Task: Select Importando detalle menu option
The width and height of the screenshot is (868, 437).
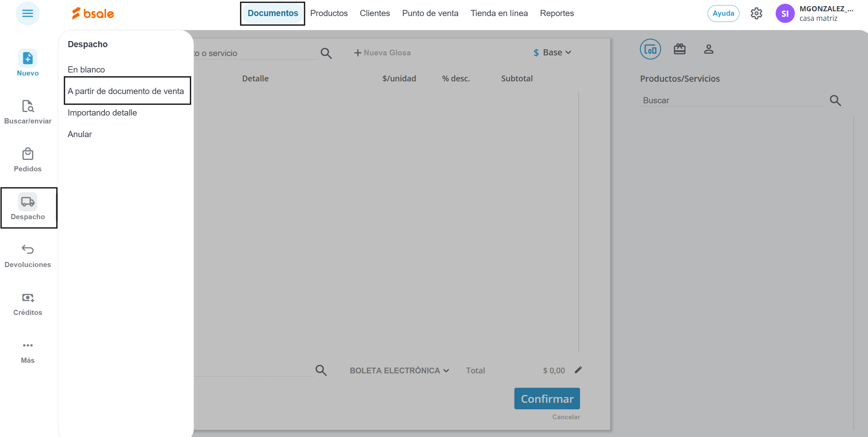Action: tap(102, 112)
